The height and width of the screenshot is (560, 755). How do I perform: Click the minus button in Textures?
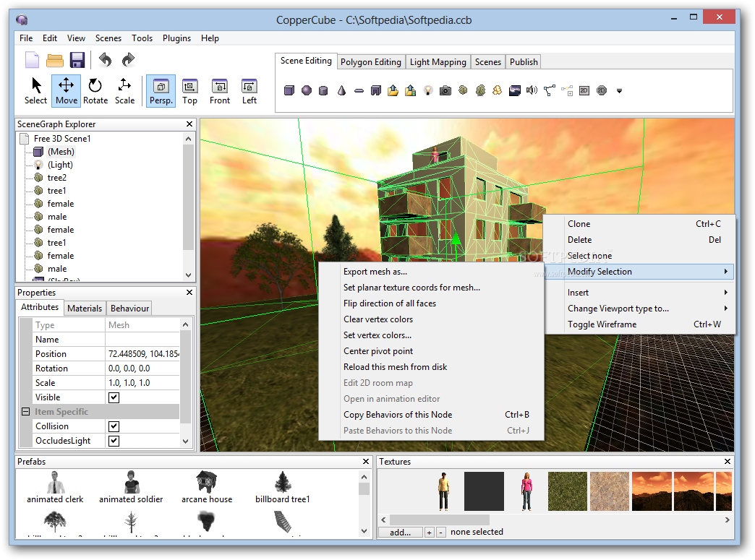point(440,532)
